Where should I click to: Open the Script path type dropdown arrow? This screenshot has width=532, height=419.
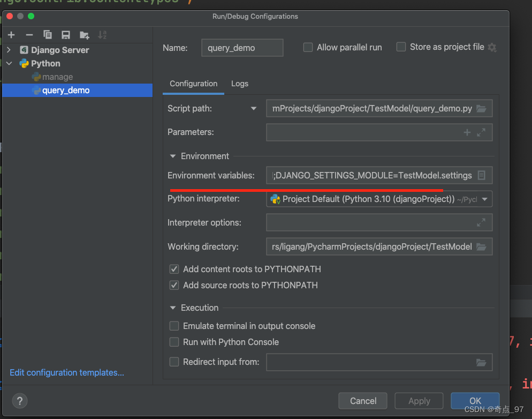tap(254, 109)
